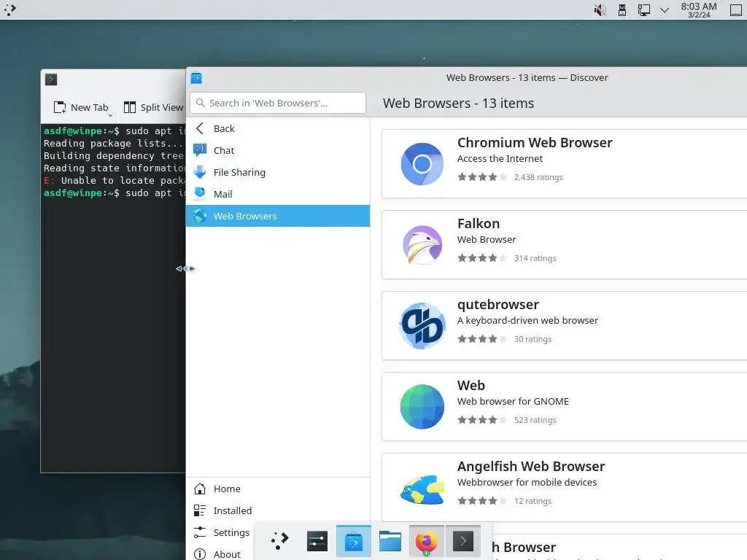The height and width of the screenshot is (560, 747).
Task: Click the Home house icon
Action: [200, 489]
